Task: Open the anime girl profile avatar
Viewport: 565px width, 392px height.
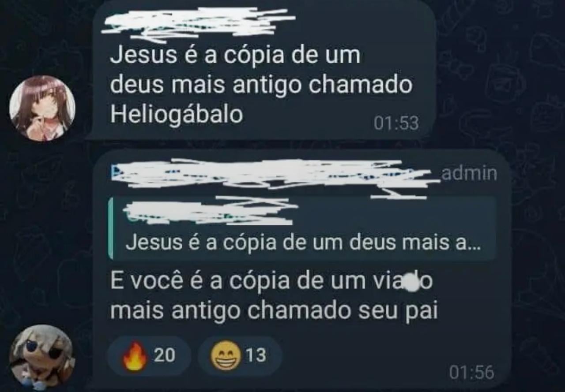Action: tap(42, 108)
